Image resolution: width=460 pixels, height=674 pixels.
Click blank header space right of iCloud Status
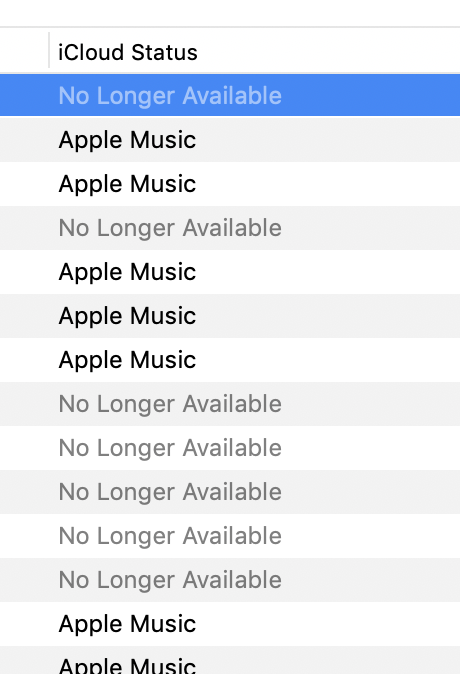tap(329, 51)
